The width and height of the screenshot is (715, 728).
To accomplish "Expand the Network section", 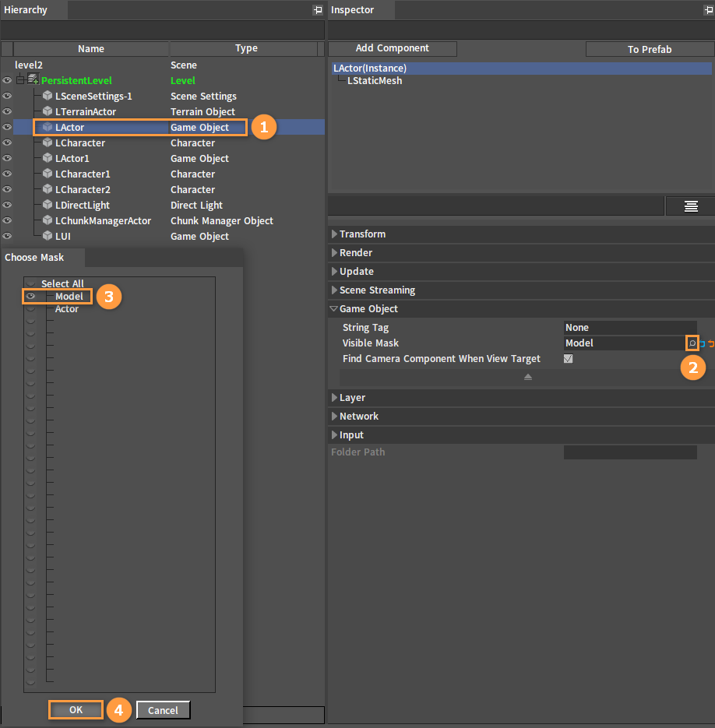I will (x=334, y=416).
